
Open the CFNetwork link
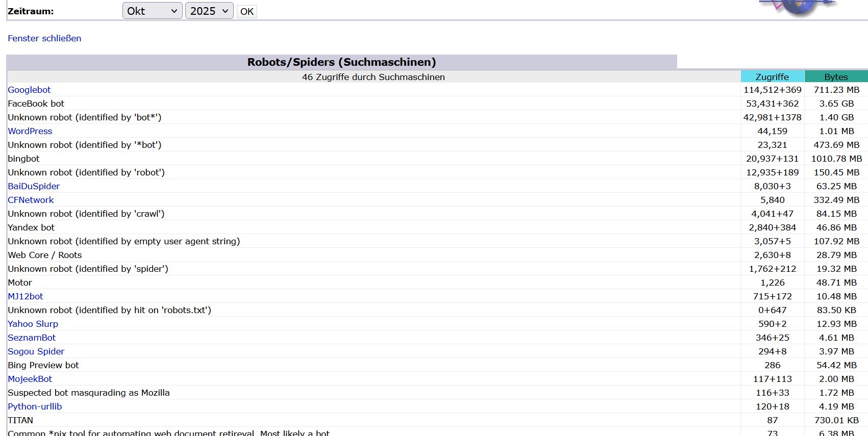coord(31,200)
